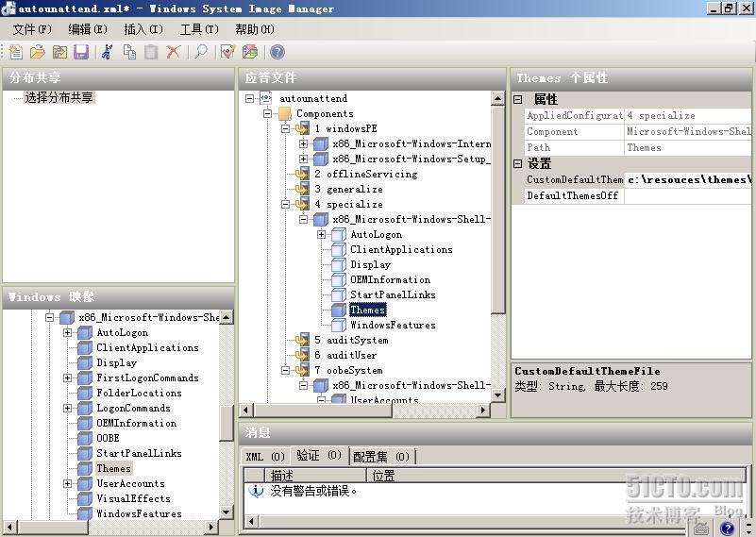Click the Paste clipboard icon
The height and width of the screenshot is (537, 756).
[x=151, y=52]
